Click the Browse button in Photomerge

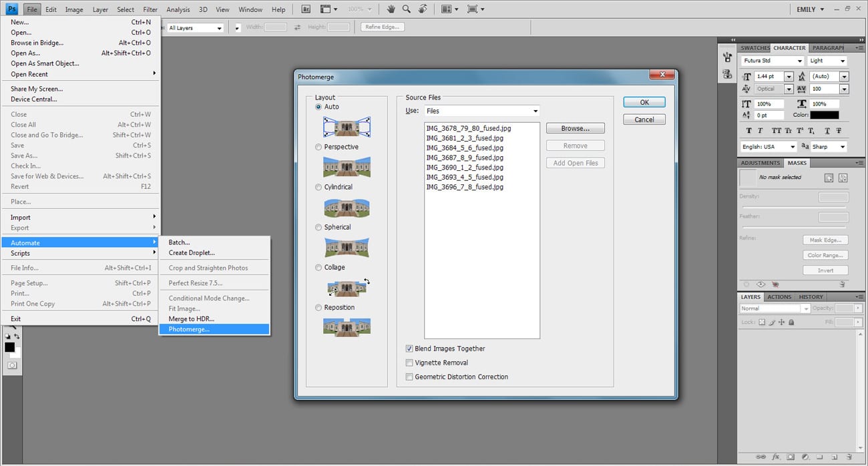coord(575,128)
